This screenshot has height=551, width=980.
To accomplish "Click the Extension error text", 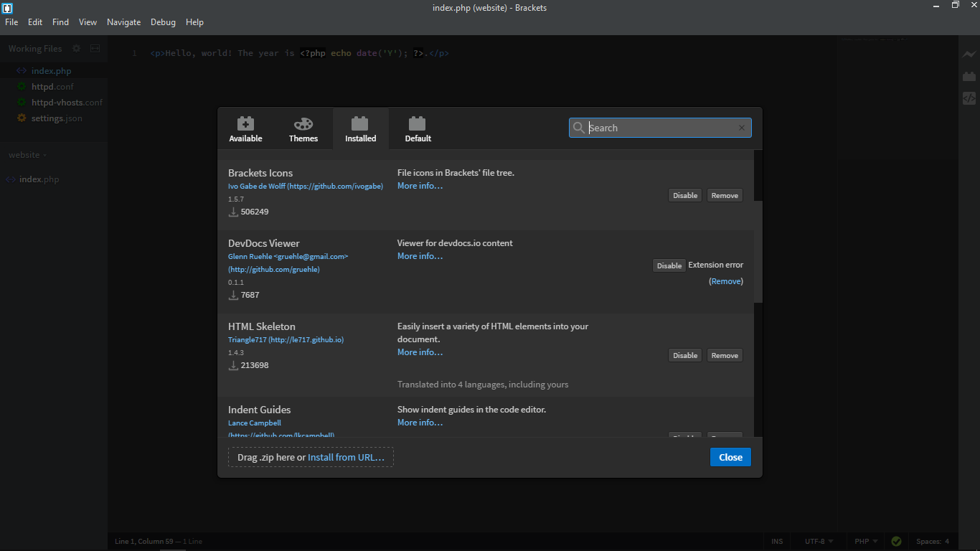I will pyautogui.click(x=715, y=265).
